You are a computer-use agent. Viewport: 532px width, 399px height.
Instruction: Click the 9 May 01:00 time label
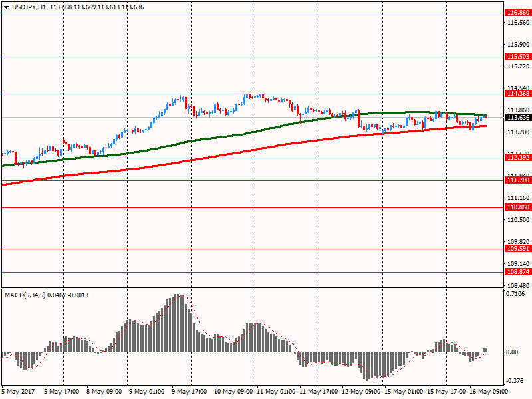(x=146, y=392)
